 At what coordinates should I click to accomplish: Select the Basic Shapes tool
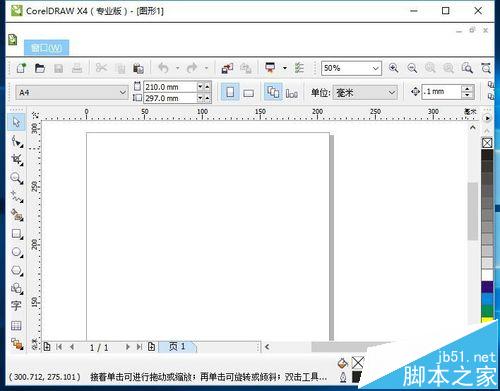point(16,288)
